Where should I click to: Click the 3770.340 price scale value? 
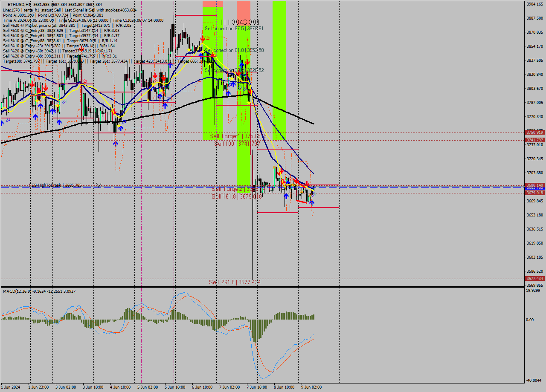click(535, 116)
